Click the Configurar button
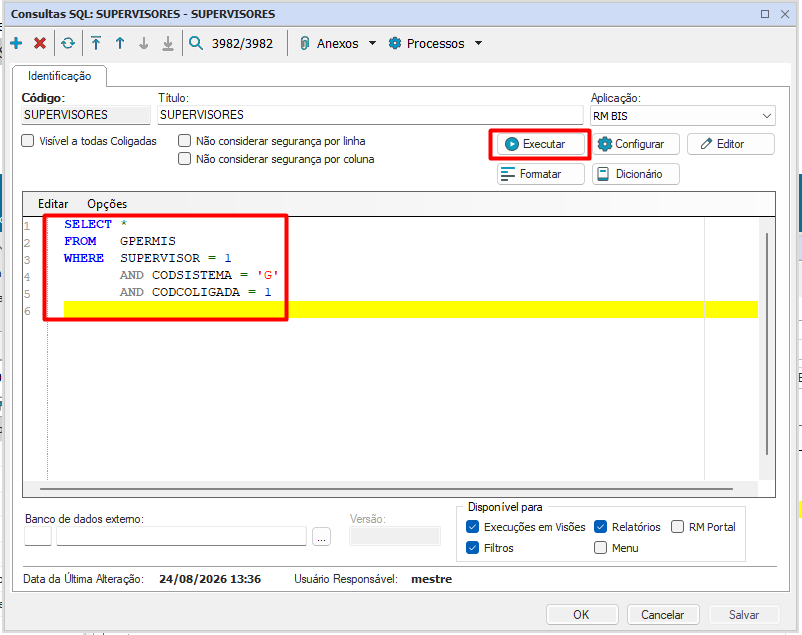 coord(636,144)
